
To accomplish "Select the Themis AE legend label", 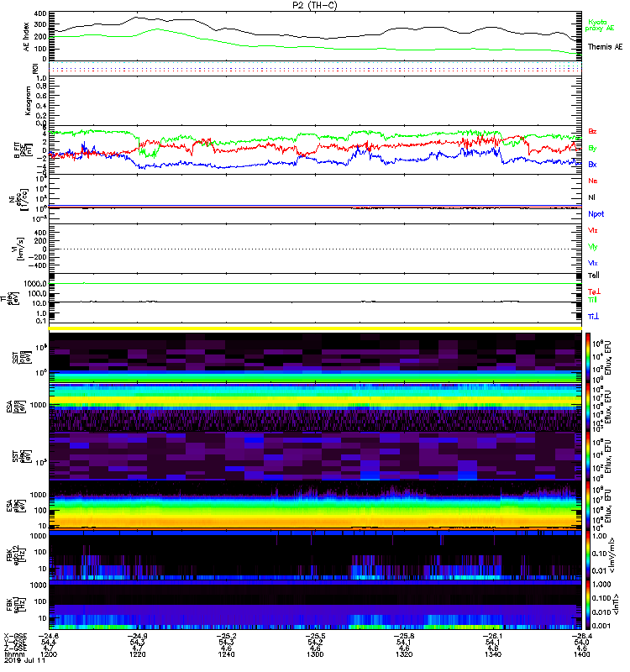I will click(605, 46).
